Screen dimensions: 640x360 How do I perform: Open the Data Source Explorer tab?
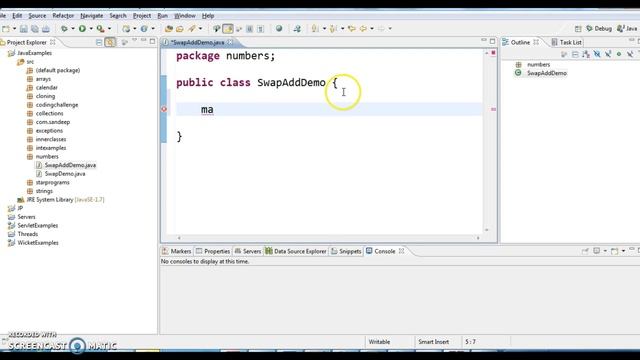tap(296, 251)
